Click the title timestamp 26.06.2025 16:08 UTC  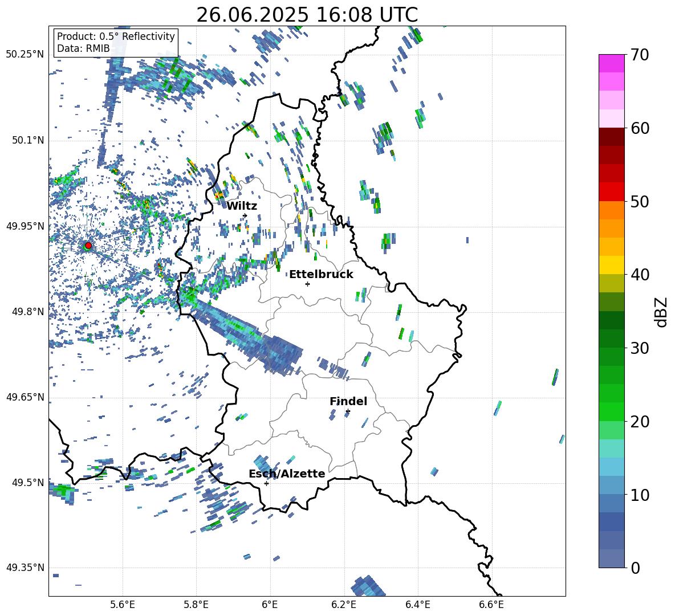coord(307,15)
